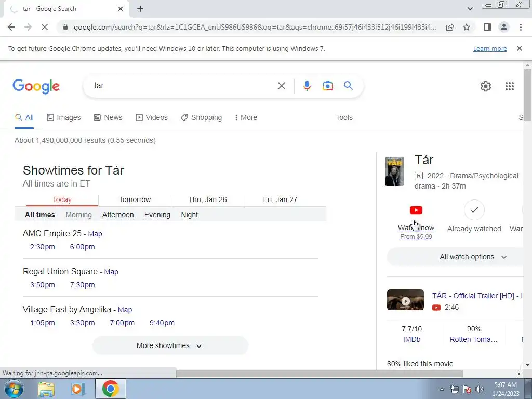Image resolution: width=532 pixels, height=399 pixels.
Task: Choose Village East 1:05pm showtime
Action: tap(43, 323)
